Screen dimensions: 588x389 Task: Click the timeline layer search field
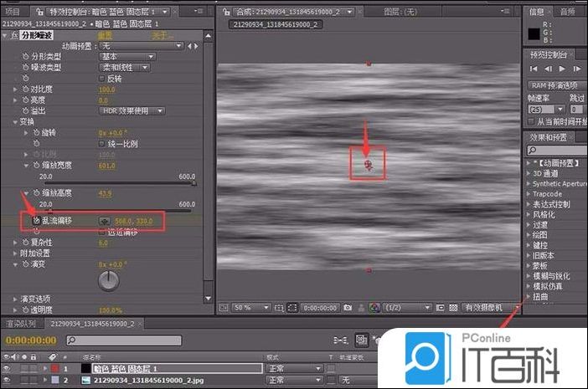point(124,340)
